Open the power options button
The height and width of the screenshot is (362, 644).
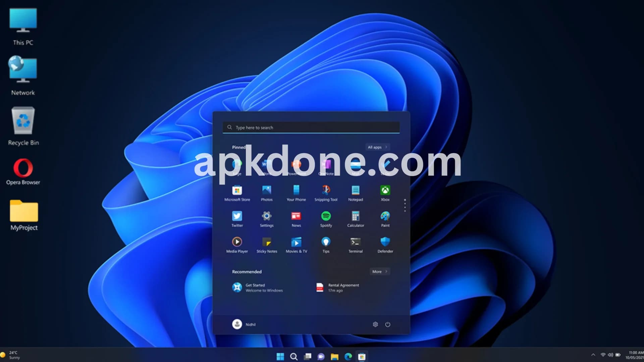(x=387, y=324)
